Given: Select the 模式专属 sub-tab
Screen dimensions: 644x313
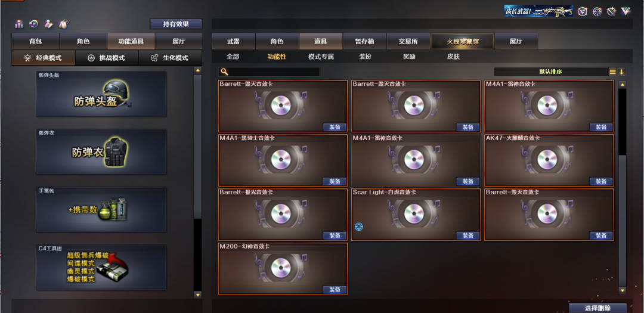Looking at the screenshot, I should [321, 57].
